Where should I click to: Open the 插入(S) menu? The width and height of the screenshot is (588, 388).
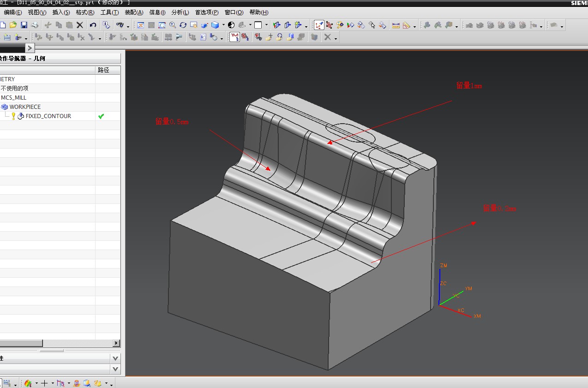[x=61, y=12]
